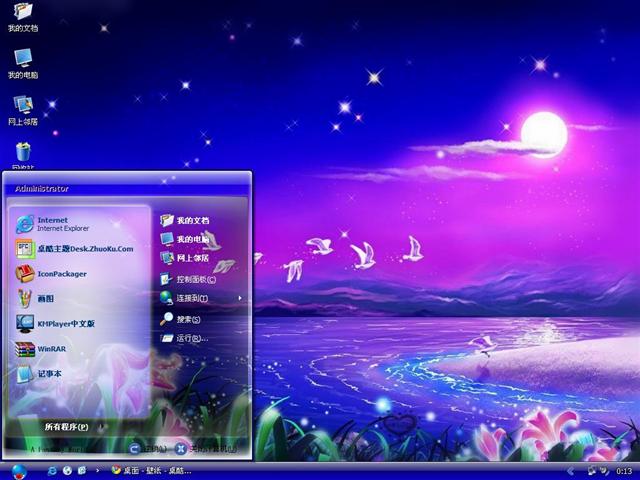This screenshot has width=640, height=480.
Task: Open Internet Explorer from the Start menu
Action: [x=62, y=223]
